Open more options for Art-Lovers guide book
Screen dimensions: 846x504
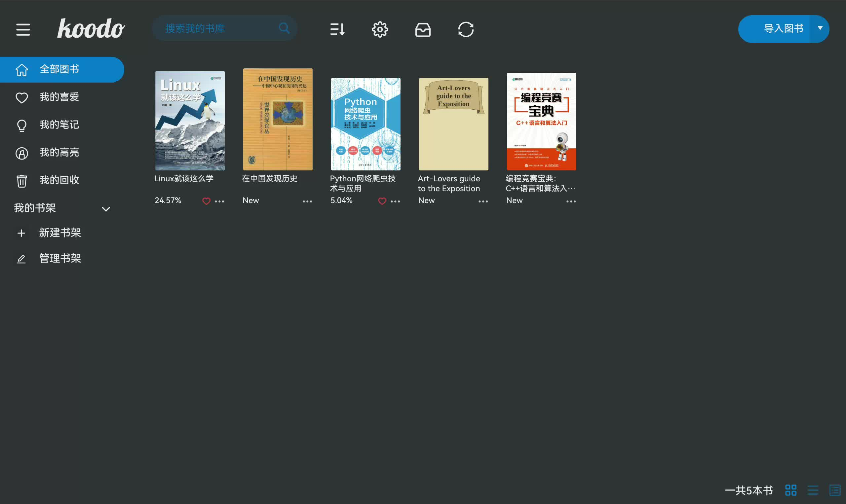tap(483, 201)
